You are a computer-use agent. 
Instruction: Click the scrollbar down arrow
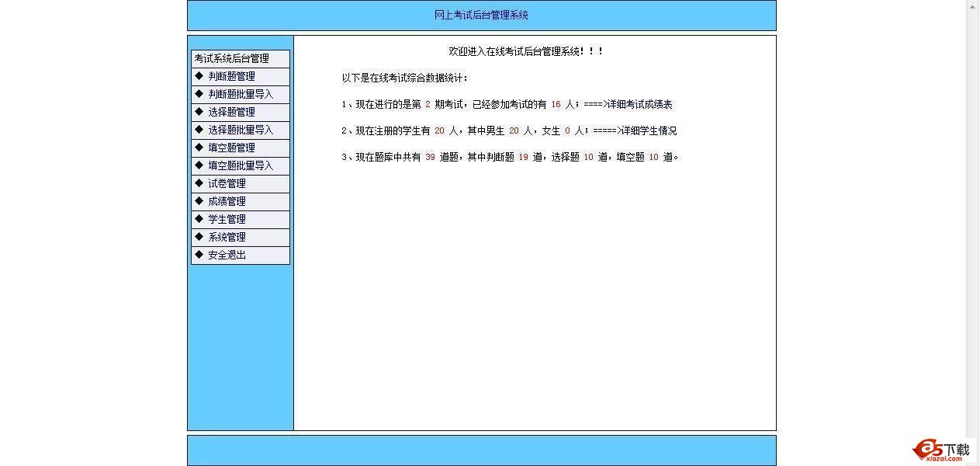tap(972, 460)
